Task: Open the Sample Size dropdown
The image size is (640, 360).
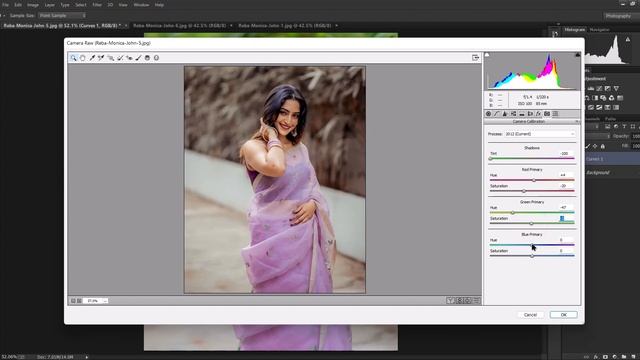Action: click(x=62, y=16)
